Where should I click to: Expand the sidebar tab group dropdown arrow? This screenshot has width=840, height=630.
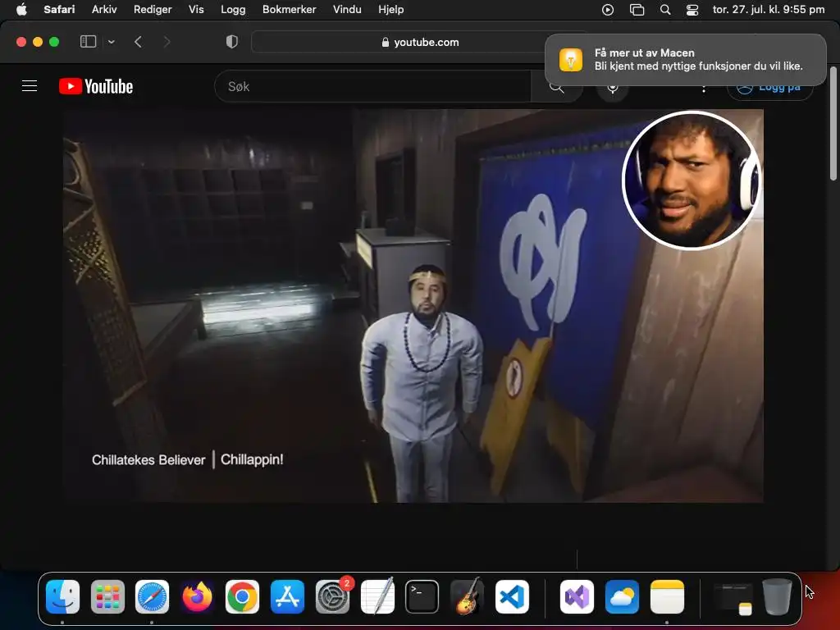coord(111,42)
